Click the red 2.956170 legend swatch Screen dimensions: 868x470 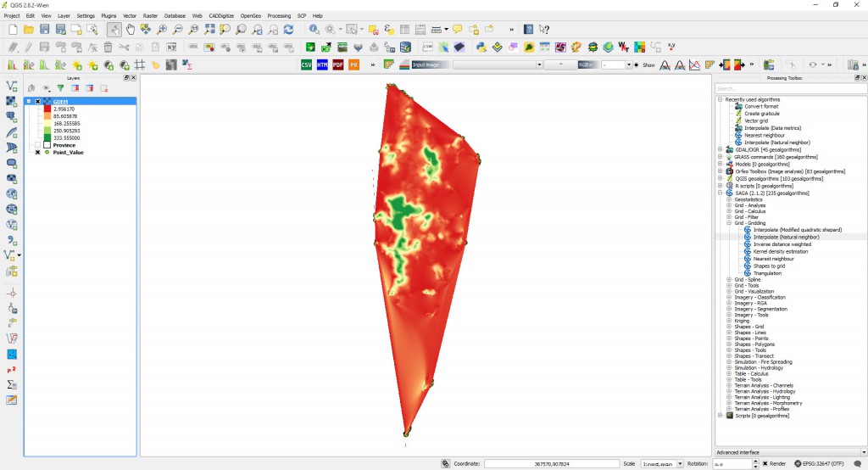[x=47, y=109]
